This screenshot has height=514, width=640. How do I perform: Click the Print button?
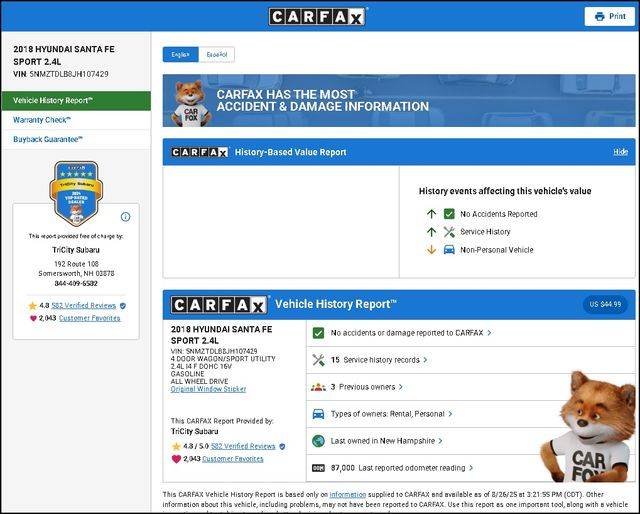coord(609,16)
